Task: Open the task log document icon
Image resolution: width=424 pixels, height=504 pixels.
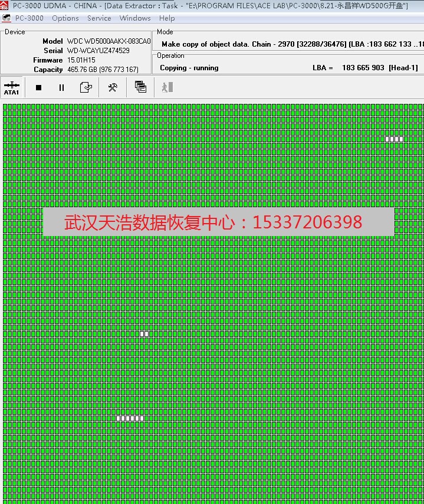Action: [86, 88]
